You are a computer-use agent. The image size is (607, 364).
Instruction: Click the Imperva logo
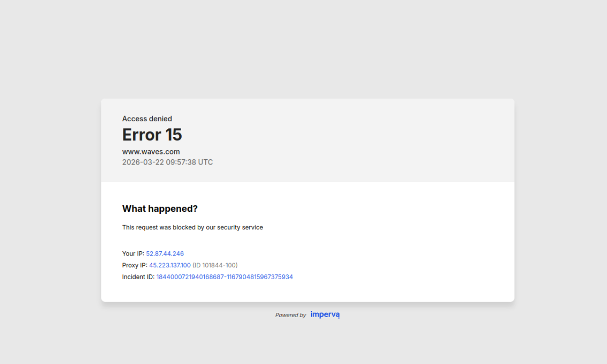pyautogui.click(x=325, y=315)
